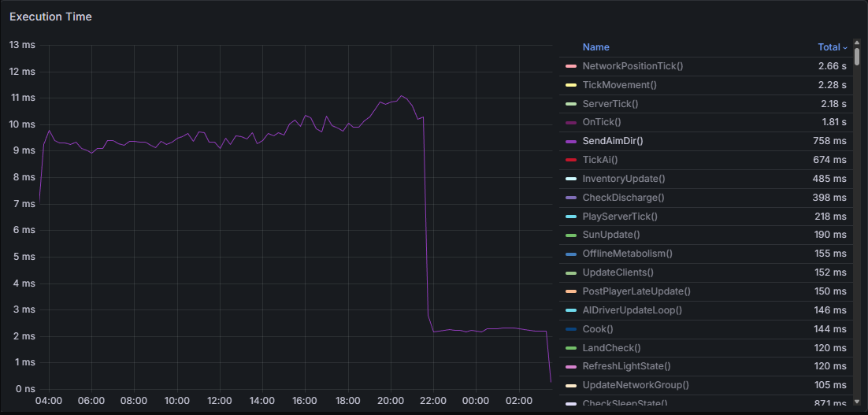
Task: Show only the PlayServerTick() series
Action: [619, 217]
